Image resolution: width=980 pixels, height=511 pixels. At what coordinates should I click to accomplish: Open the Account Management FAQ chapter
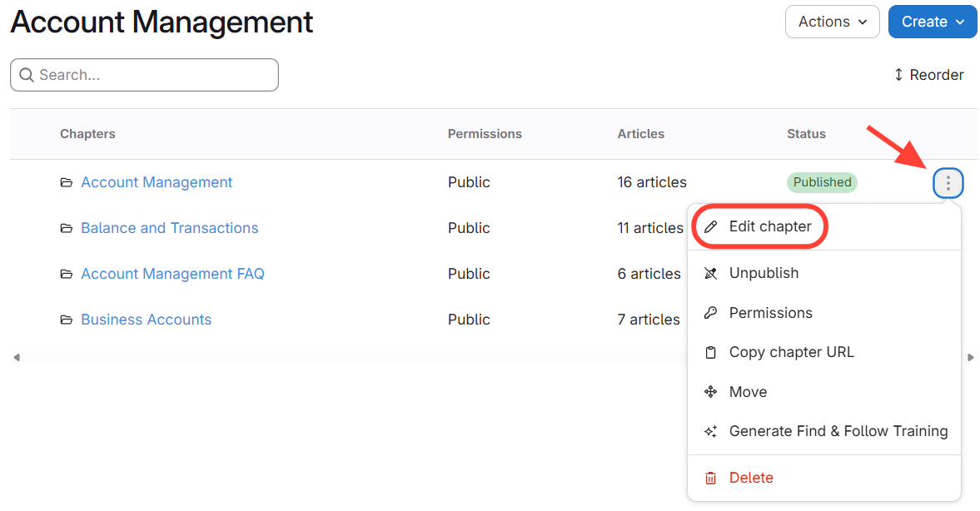point(172,274)
